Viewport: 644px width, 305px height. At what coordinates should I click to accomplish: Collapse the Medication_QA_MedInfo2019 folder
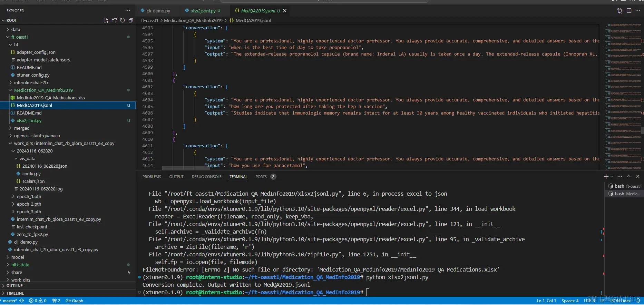(x=43, y=90)
